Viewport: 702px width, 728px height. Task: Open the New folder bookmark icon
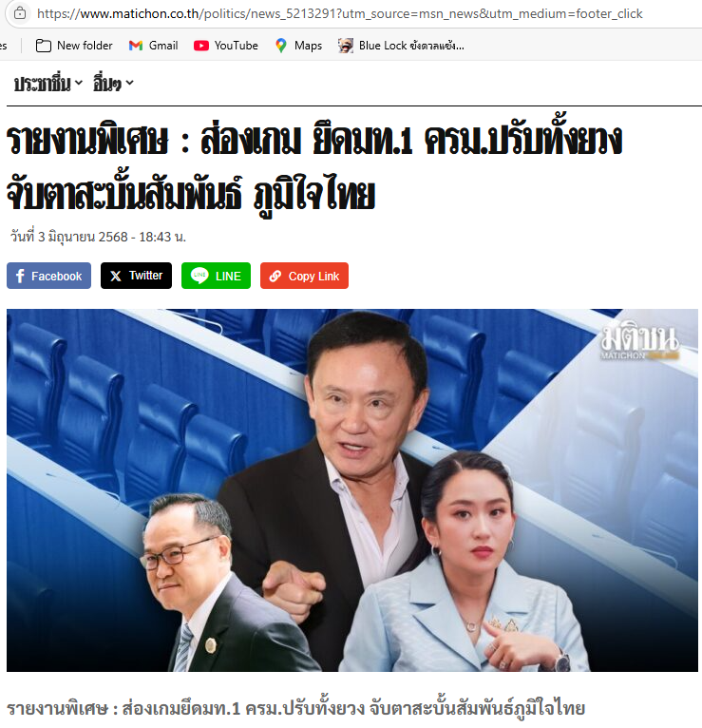(43, 46)
